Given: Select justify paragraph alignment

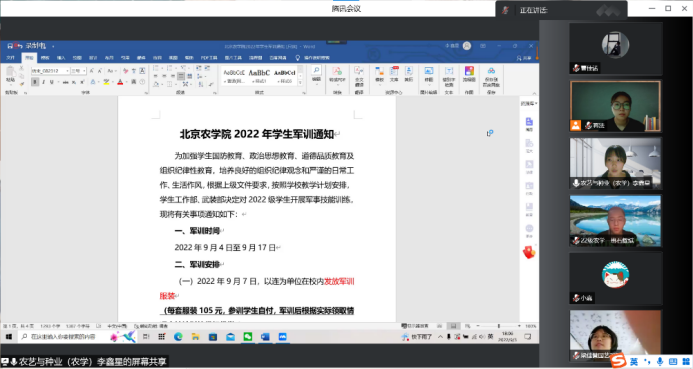Looking at the screenshot, I should tap(181, 76).
